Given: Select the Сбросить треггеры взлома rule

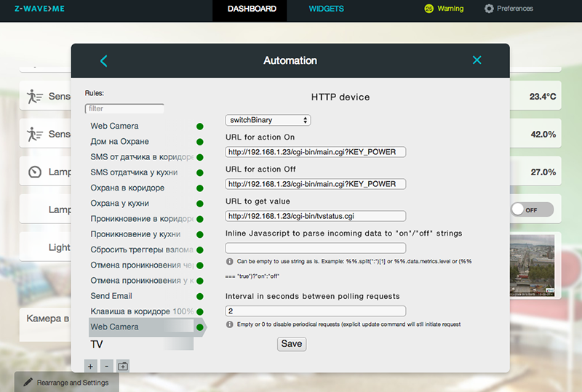Looking at the screenshot, I should 142,250.
